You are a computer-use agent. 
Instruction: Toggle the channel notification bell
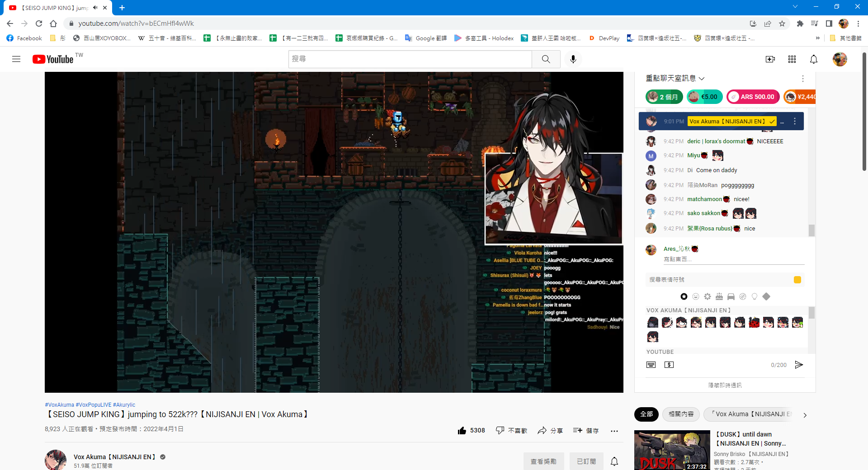(x=614, y=461)
